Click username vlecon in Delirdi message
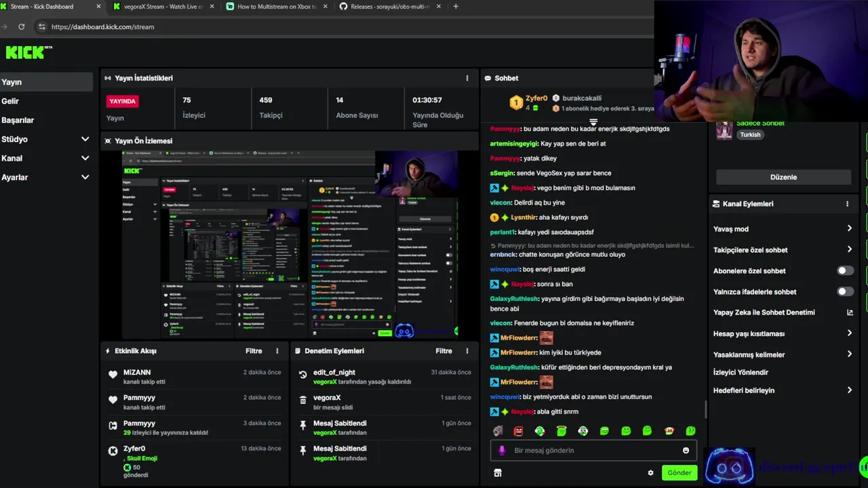This screenshot has height=488, width=868. [x=500, y=203]
